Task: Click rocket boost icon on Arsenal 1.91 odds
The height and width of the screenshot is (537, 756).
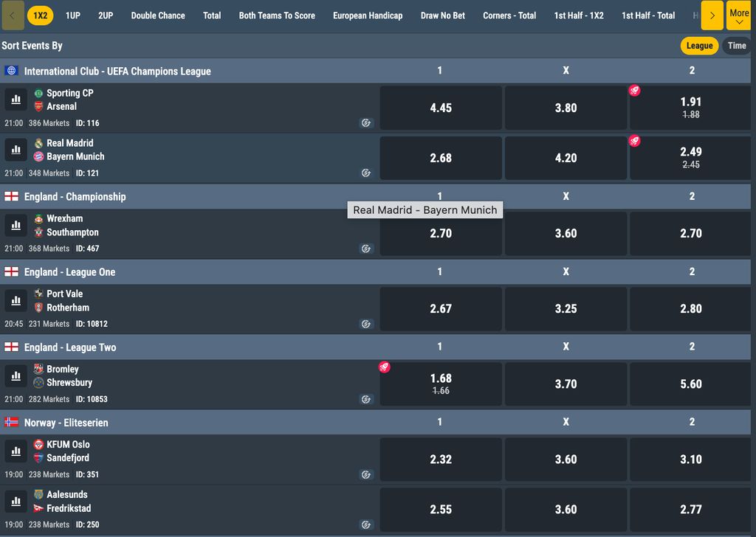Action: (x=634, y=91)
